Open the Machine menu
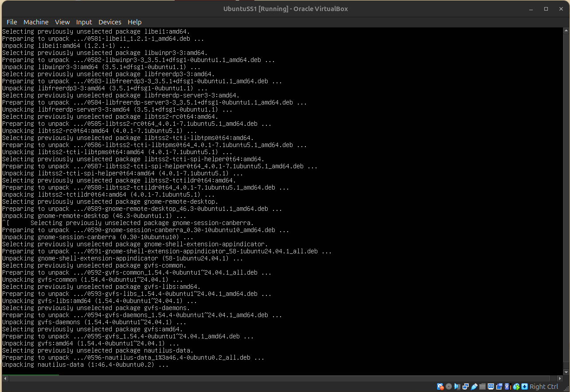The width and height of the screenshot is (570, 392). point(36,22)
